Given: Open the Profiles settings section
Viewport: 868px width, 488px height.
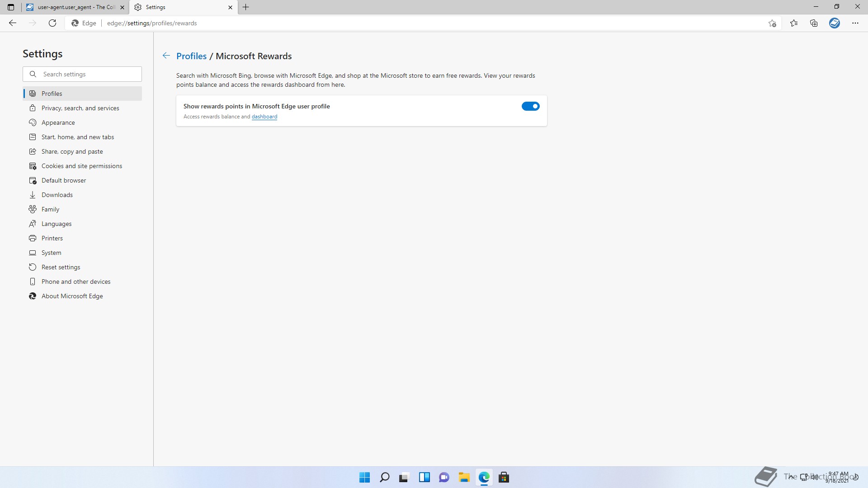Looking at the screenshot, I should click(x=82, y=94).
